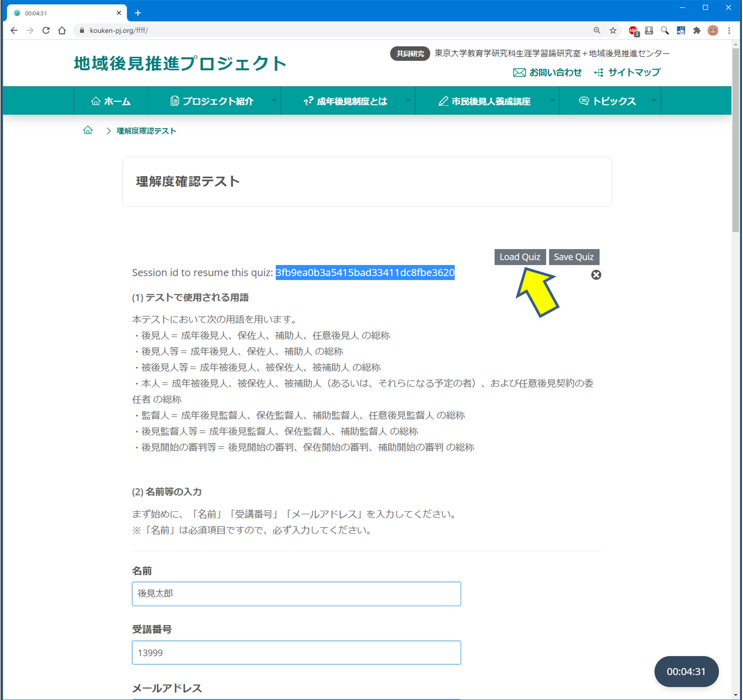Open the ホーム menu item
The width and height of the screenshot is (743, 700).
(x=111, y=101)
